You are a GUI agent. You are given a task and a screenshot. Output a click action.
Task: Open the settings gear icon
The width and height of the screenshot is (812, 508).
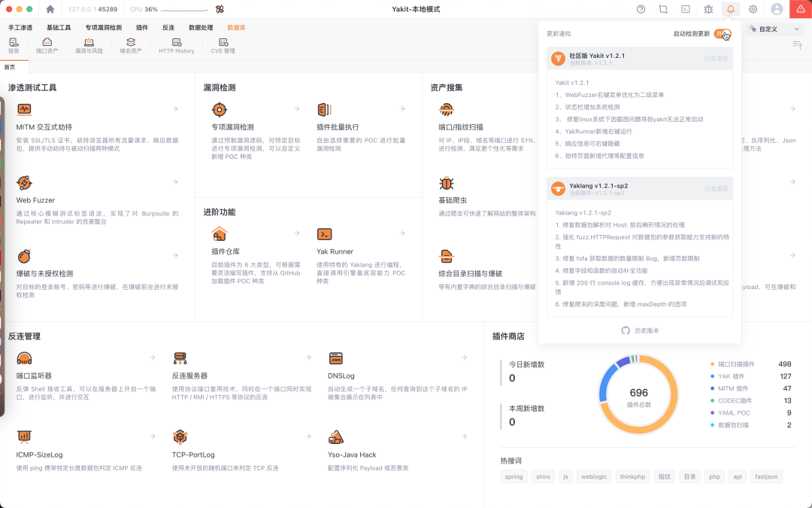(x=753, y=9)
